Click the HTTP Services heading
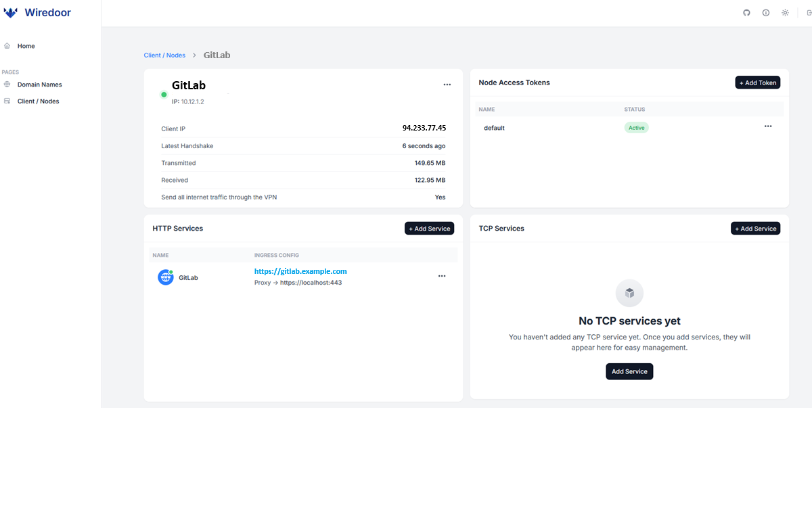 [x=178, y=229]
